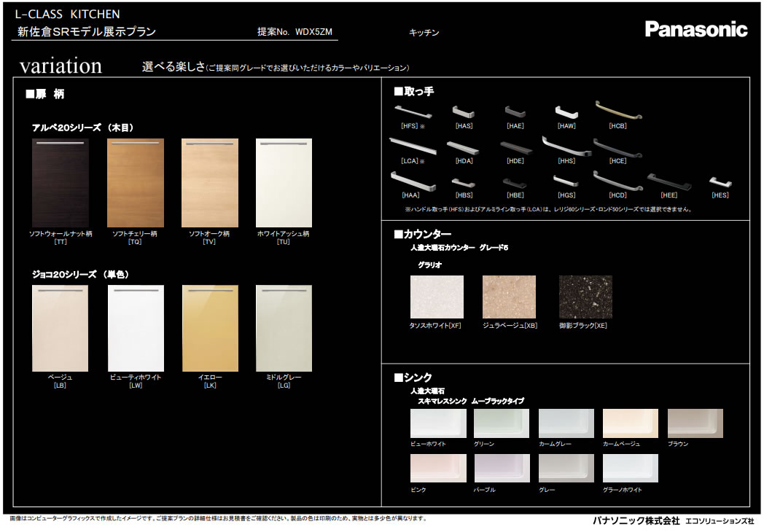
Task: Choose the HGS handle image
Action: (x=566, y=181)
